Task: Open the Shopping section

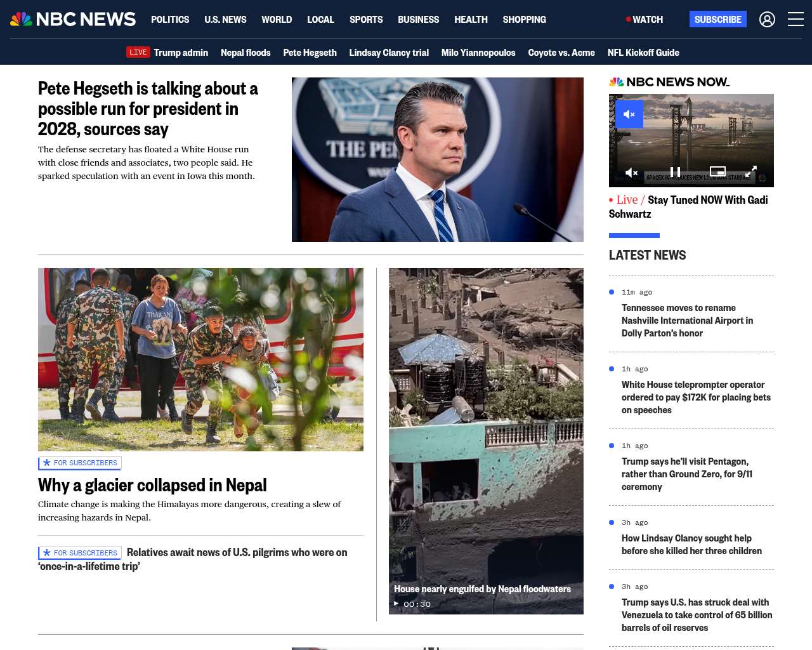Action: (x=524, y=20)
